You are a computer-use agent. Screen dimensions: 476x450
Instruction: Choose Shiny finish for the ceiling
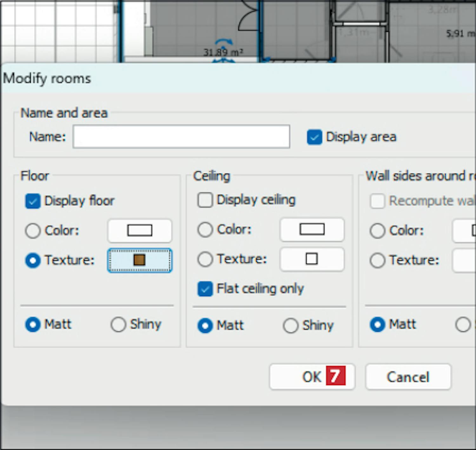(x=290, y=326)
